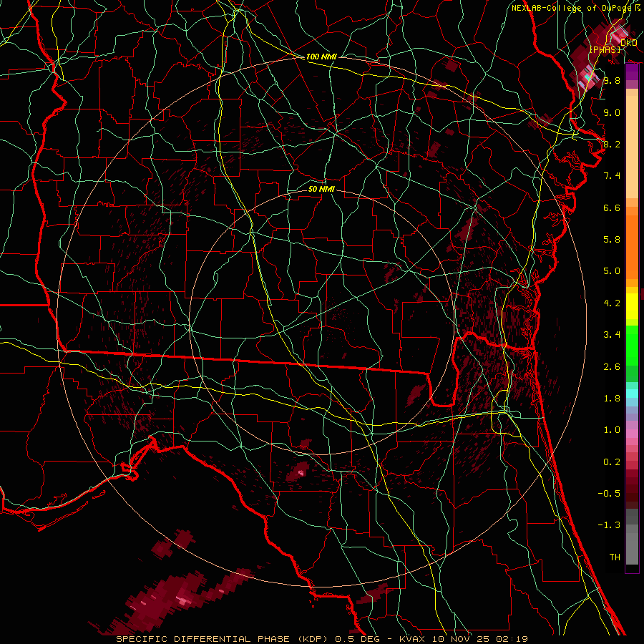This screenshot has width=644, height=644.
Task: Click the 1.8 scale value
Action: 612,399
